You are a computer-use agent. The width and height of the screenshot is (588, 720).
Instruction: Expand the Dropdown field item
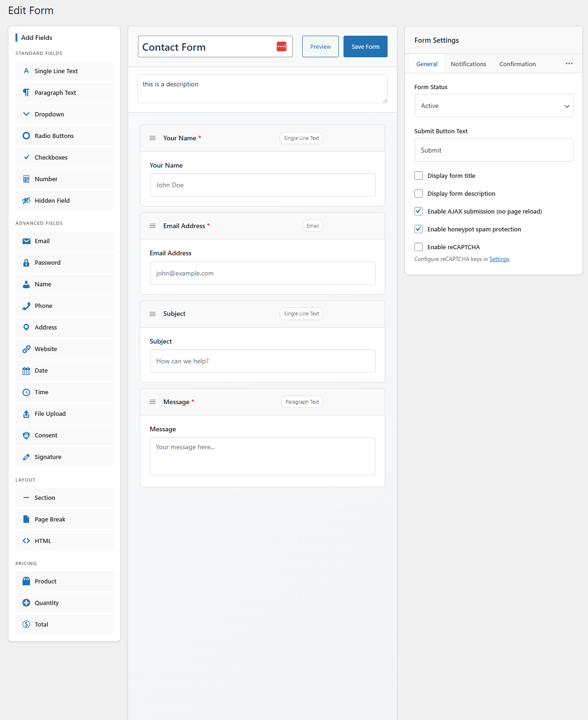(x=64, y=114)
